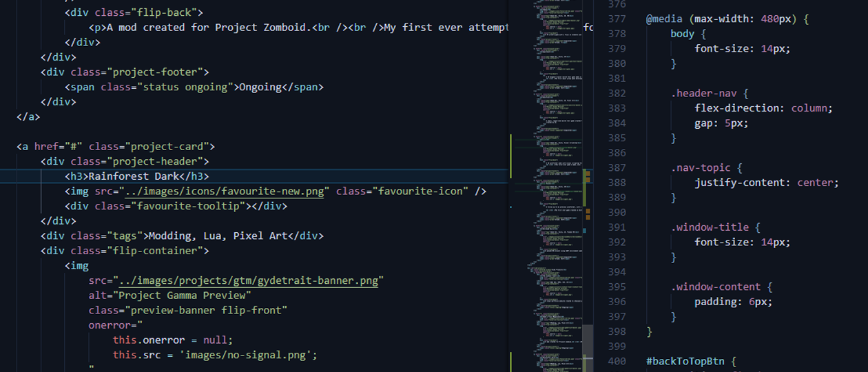Click line number 391 in the gutter

click(x=617, y=227)
